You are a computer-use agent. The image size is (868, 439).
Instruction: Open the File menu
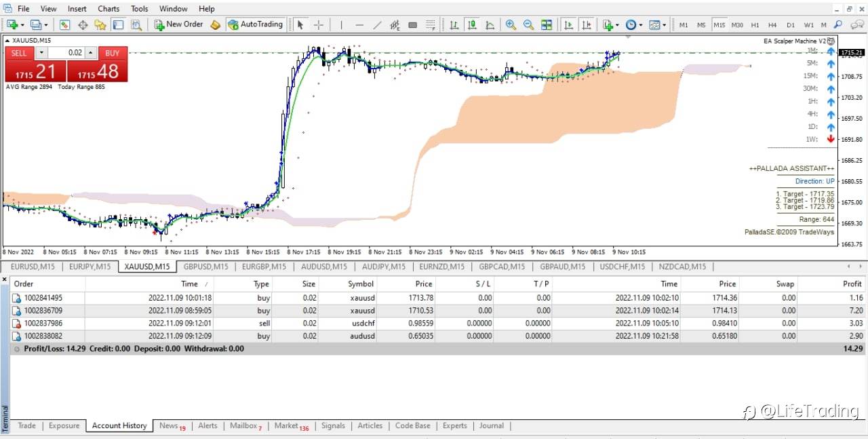[x=23, y=9]
